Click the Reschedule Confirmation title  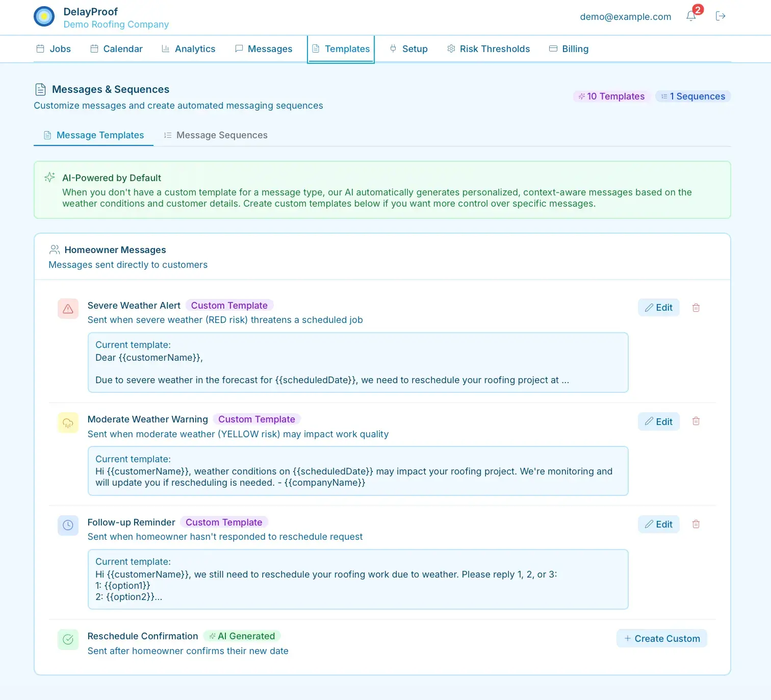tap(143, 636)
